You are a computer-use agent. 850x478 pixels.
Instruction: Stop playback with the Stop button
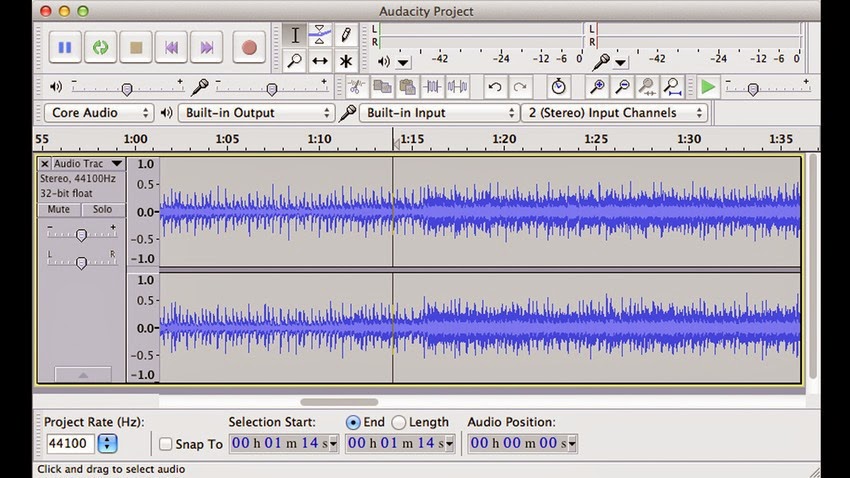tap(136, 48)
